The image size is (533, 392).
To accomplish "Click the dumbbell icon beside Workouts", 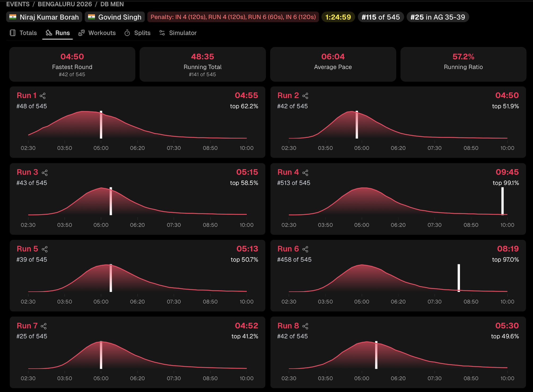I will pos(81,33).
